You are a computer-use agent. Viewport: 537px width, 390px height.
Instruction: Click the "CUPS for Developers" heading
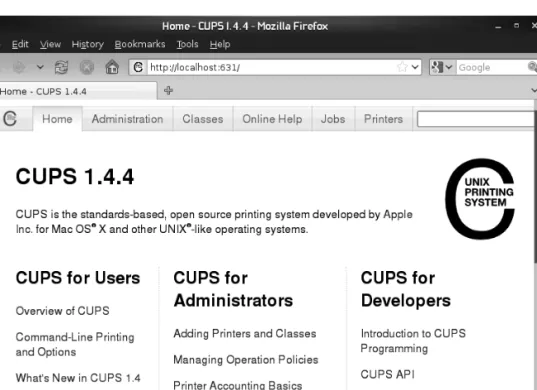pos(406,289)
